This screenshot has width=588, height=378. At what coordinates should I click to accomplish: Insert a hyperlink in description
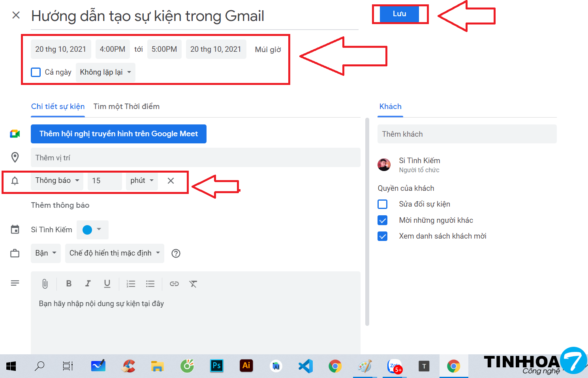click(x=174, y=284)
